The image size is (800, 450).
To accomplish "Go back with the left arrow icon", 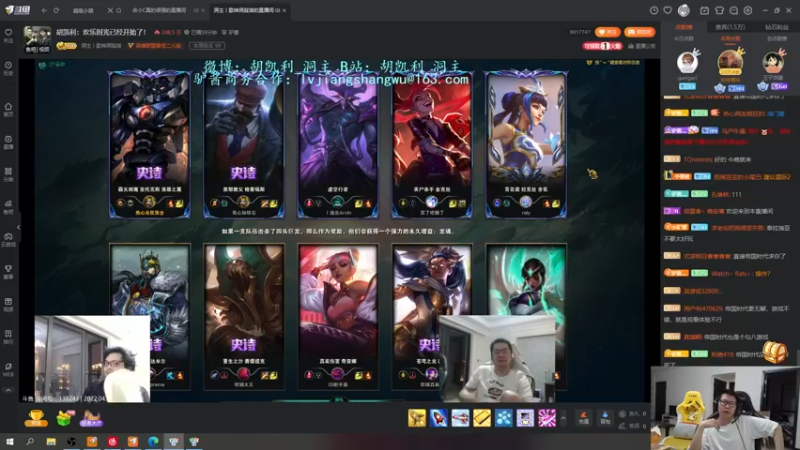I will pos(44,10).
